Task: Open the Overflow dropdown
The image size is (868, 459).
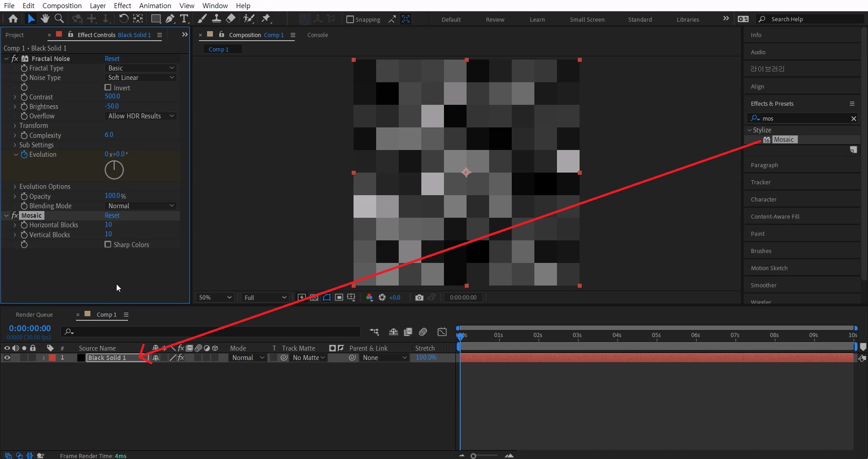Action: tap(141, 116)
